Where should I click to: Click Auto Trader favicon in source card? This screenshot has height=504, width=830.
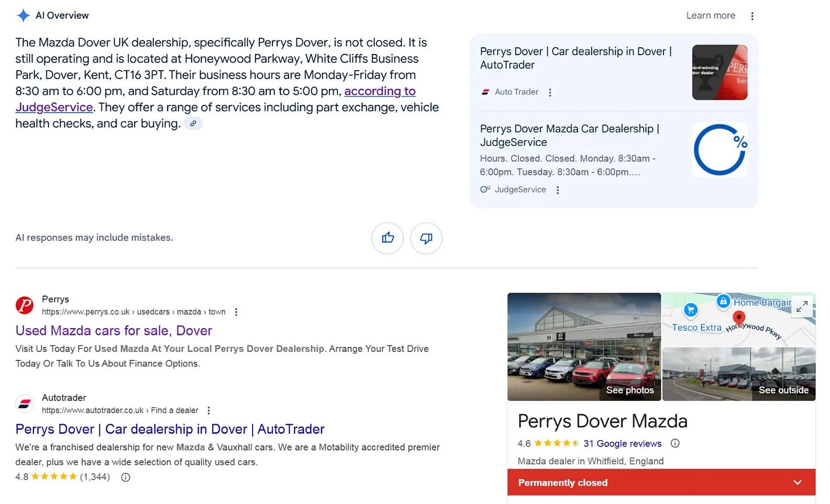tap(485, 92)
